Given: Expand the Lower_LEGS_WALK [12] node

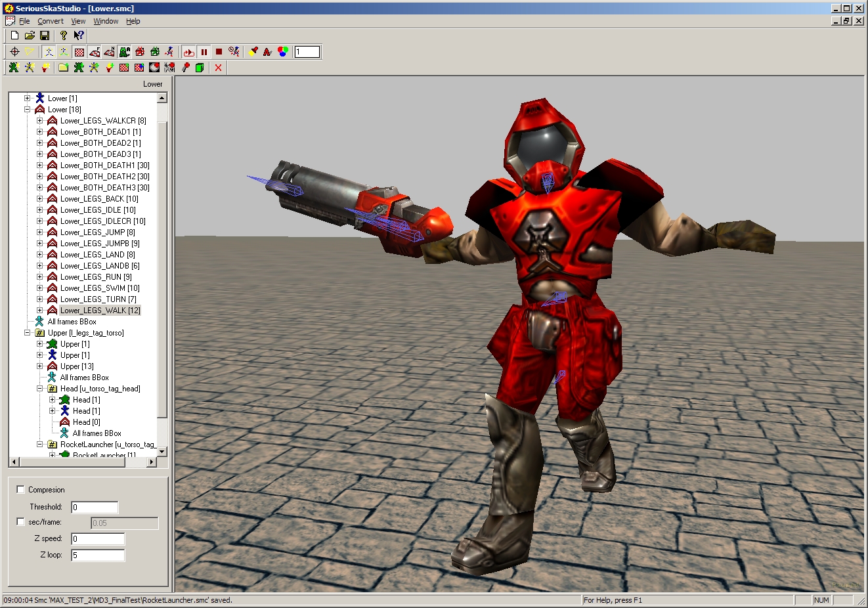Looking at the screenshot, I should [40, 311].
